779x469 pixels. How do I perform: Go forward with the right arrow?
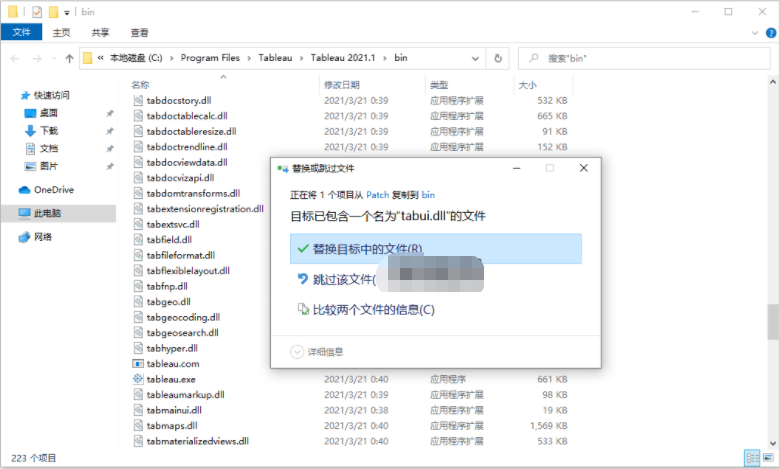coord(37,59)
